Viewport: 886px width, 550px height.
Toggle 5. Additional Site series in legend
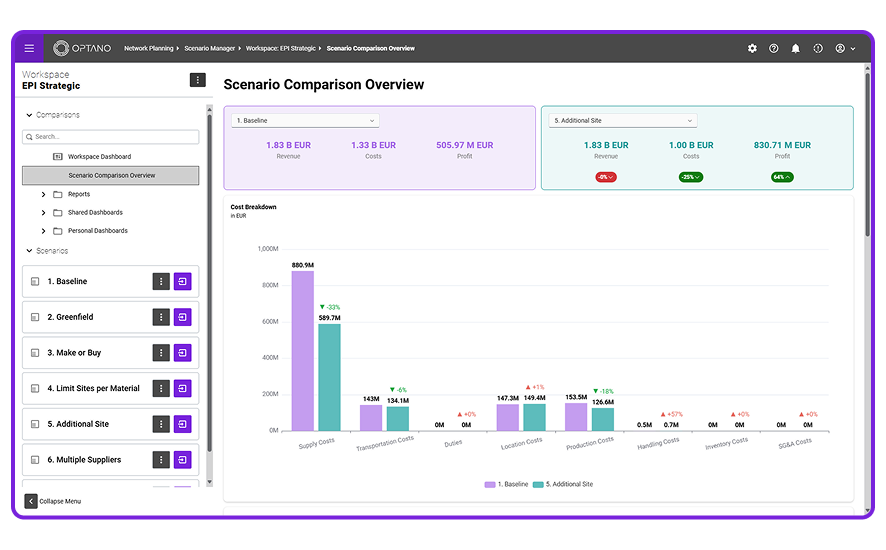[563, 484]
